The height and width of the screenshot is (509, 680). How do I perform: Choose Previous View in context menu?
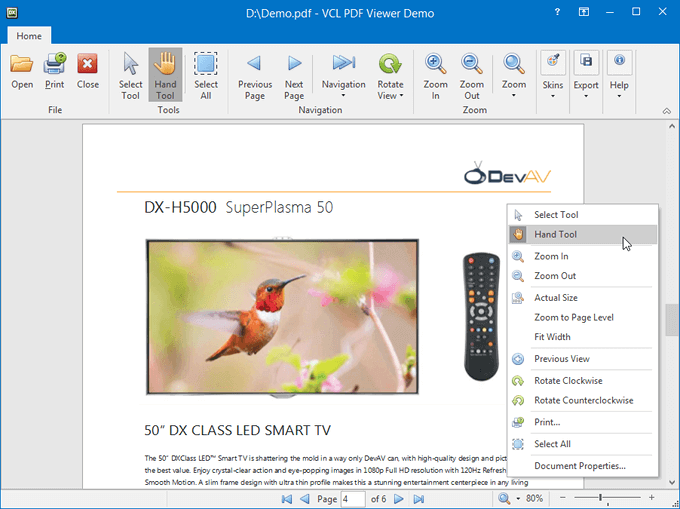[x=582, y=359]
